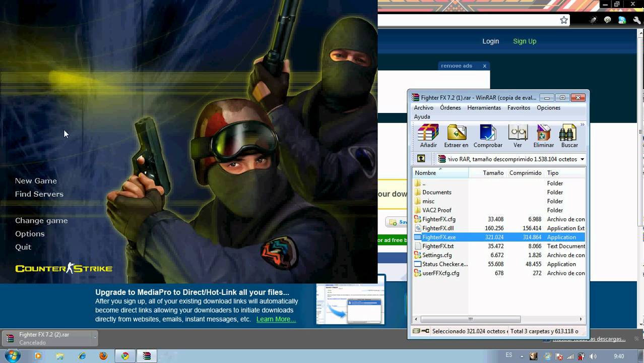
Task: Expand the WinRAR toolbar overflow chevron
Action: point(583,125)
